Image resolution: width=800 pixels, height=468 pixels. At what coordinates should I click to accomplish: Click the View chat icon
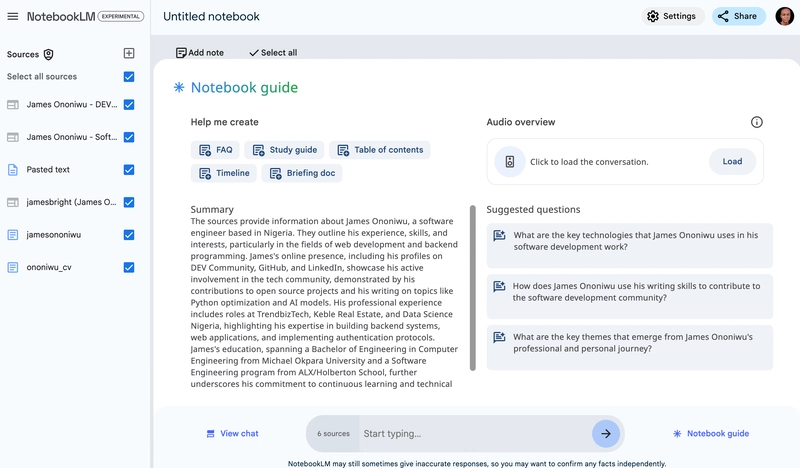(210, 434)
